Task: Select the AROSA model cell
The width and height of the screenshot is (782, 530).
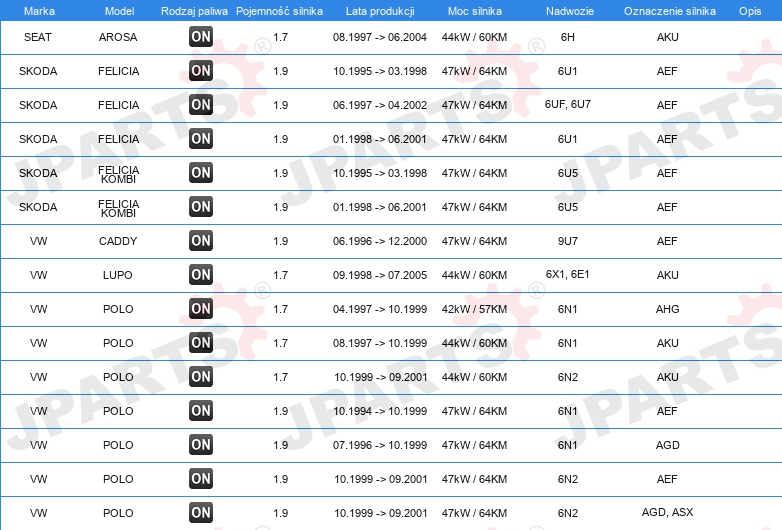Action: (x=118, y=37)
